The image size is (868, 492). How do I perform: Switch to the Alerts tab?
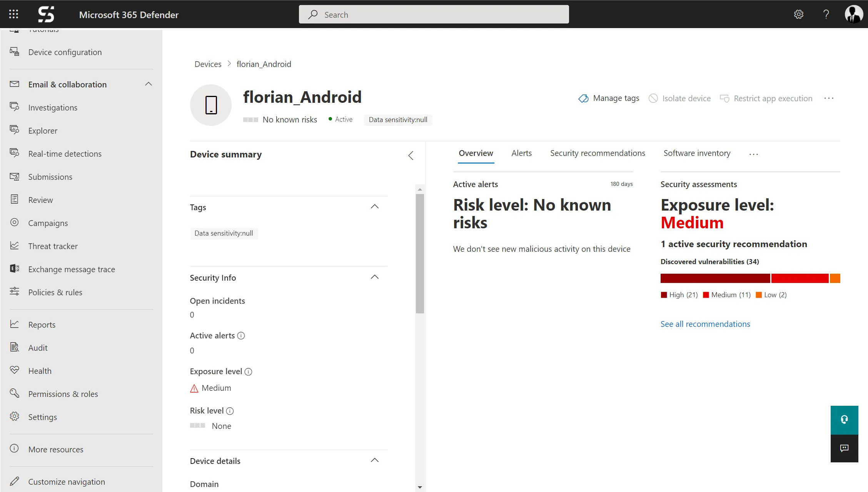(x=521, y=153)
